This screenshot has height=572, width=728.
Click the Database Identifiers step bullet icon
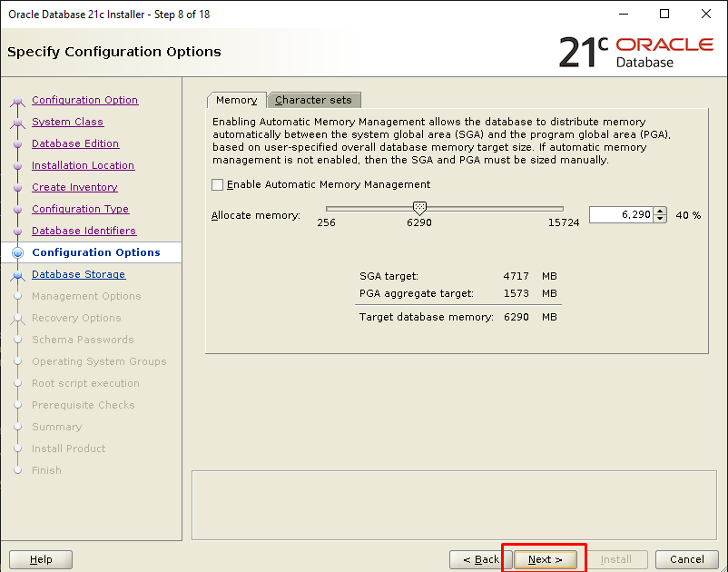(17, 232)
